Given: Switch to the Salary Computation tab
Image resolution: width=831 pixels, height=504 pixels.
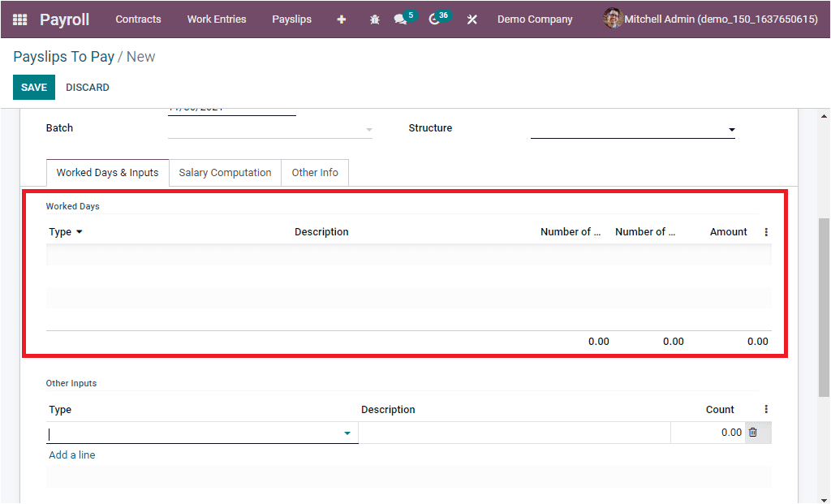Looking at the screenshot, I should tap(225, 172).
